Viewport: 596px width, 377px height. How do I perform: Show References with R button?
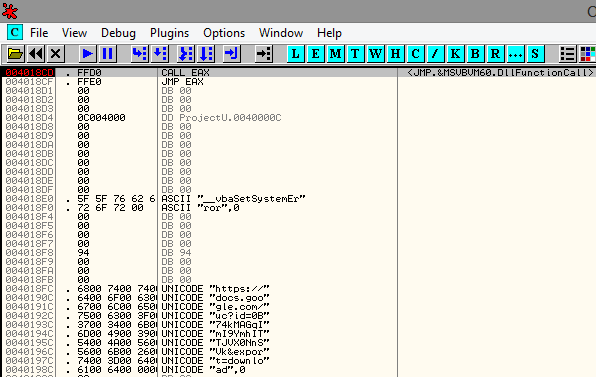(x=495, y=54)
